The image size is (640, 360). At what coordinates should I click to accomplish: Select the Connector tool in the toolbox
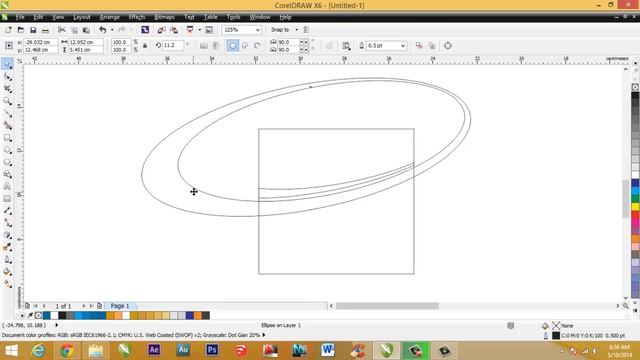coord(7,223)
